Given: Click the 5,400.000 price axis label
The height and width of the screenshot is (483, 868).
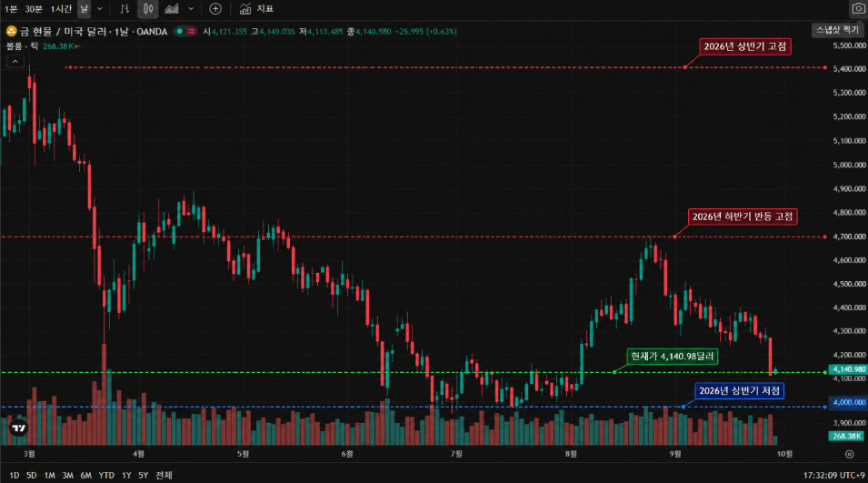Looking at the screenshot, I should [x=849, y=69].
